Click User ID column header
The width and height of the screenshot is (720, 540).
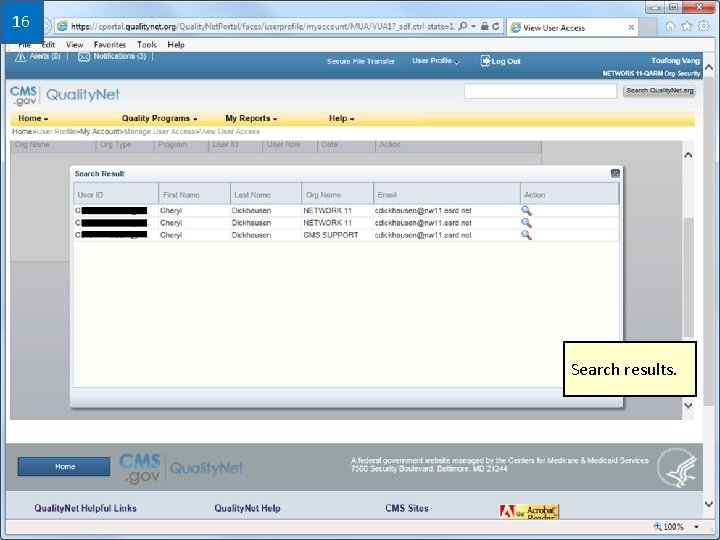coord(116,194)
